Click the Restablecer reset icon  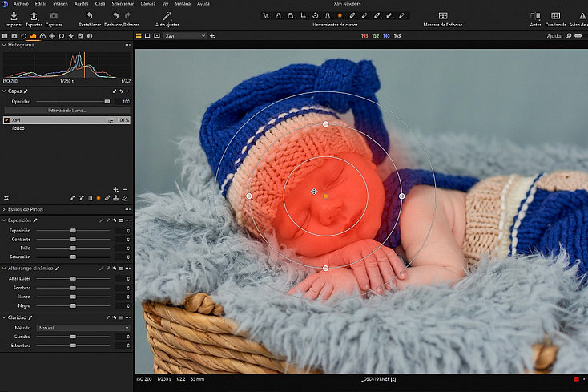click(x=89, y=15)
